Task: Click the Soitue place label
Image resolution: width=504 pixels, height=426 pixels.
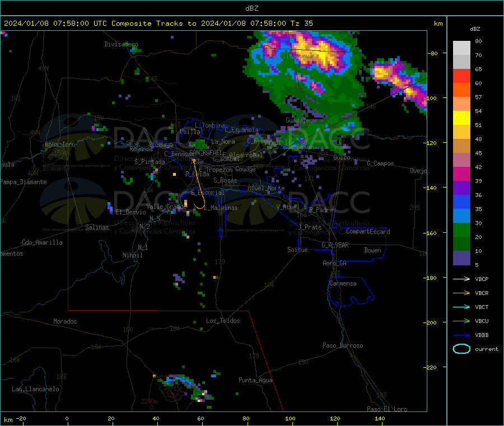Action: pyautogui.click(x=297, y=250)
